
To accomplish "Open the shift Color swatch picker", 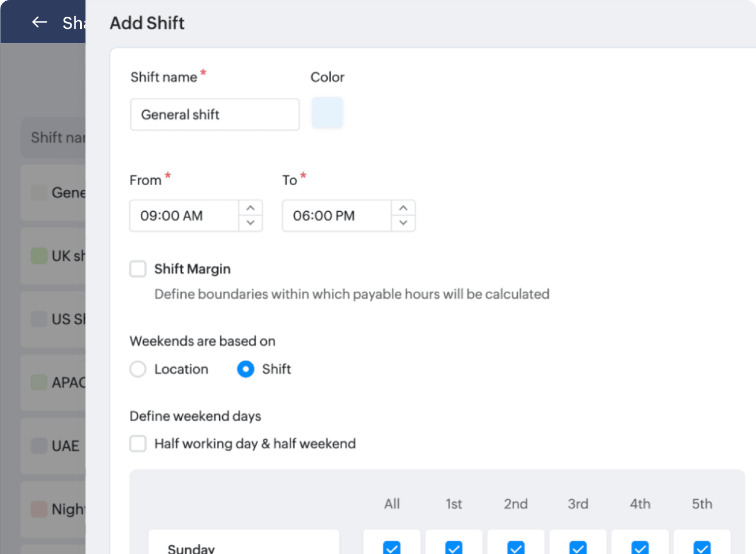I will pos(327,113).
